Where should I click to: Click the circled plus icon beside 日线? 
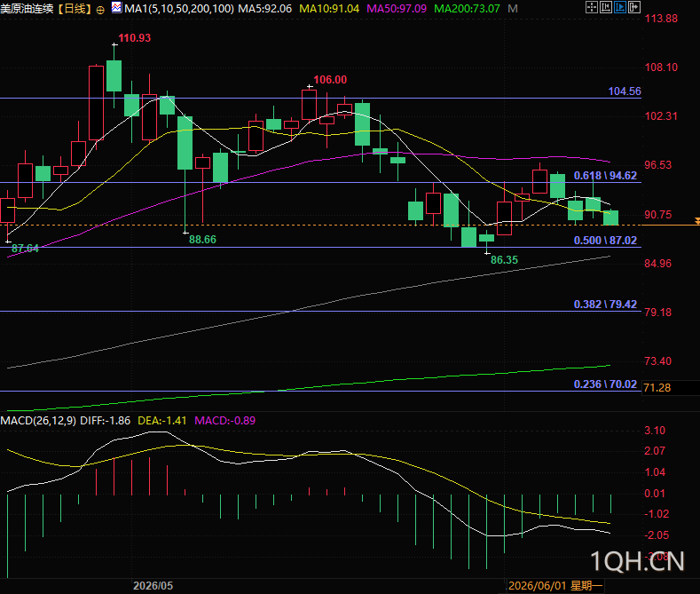[100, 10]
